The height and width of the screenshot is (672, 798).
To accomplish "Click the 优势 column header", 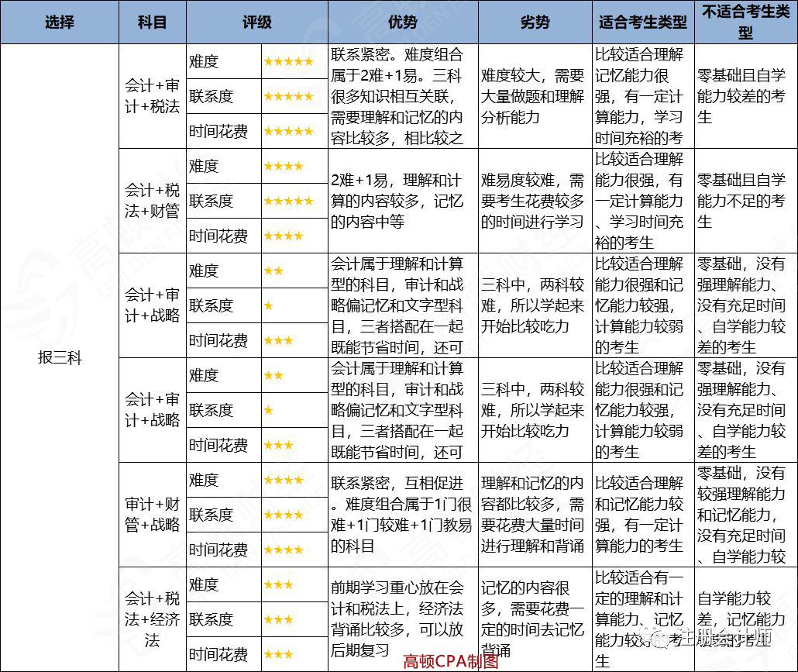I will pyautogui.click(x=402, y=22).
